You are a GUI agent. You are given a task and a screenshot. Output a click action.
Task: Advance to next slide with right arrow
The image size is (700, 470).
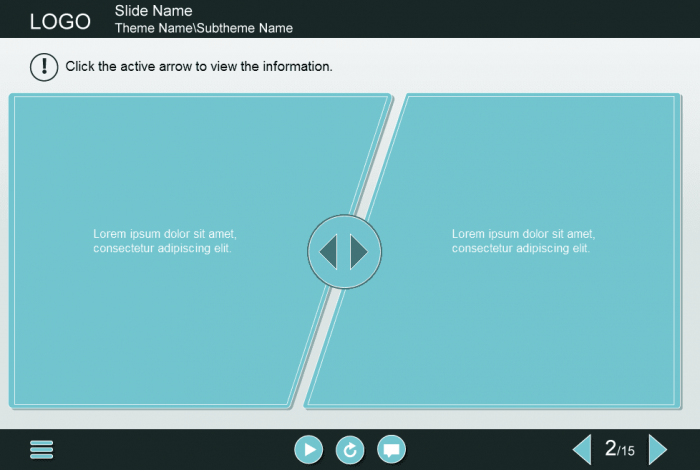point(657,449)
